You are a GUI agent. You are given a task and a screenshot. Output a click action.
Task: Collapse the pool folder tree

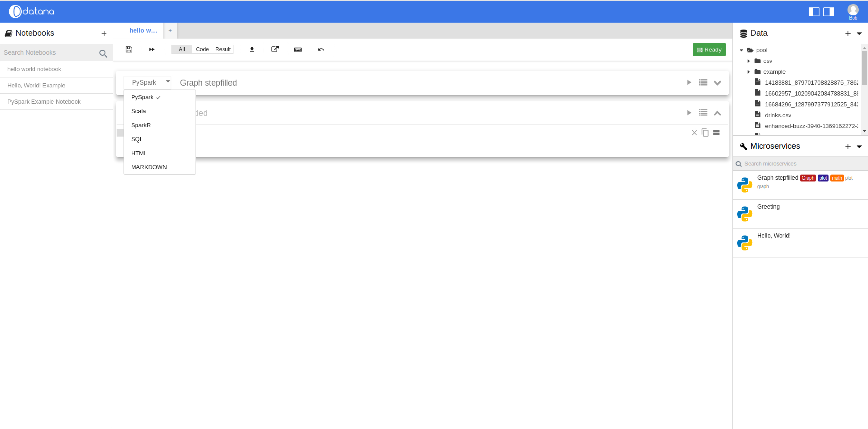click(741, 50)
